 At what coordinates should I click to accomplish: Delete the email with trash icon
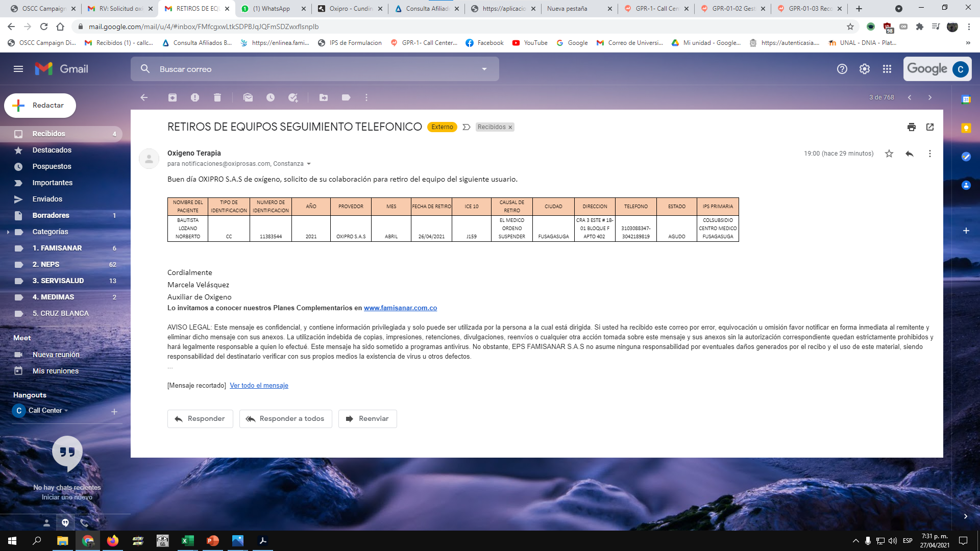[x=217, y=97]
